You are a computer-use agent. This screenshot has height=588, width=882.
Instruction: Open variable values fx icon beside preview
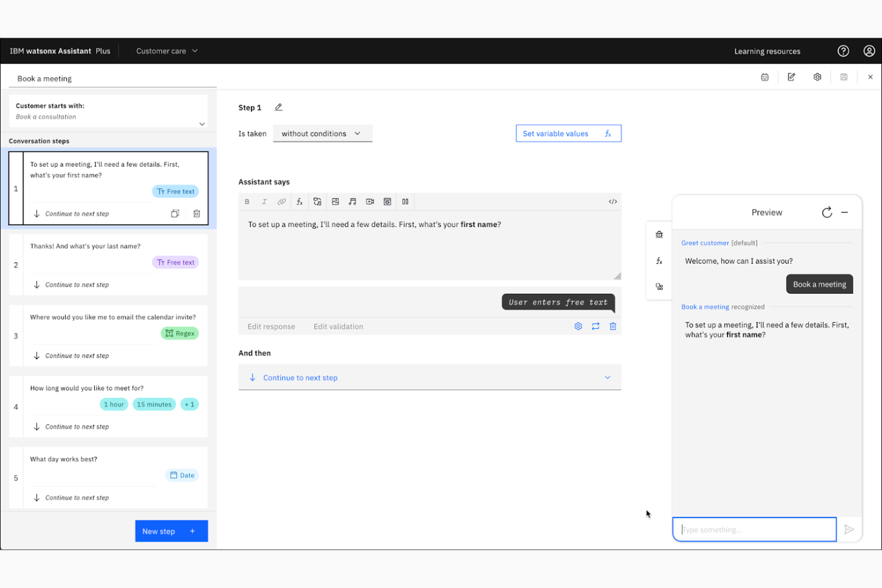pos(659,261)
